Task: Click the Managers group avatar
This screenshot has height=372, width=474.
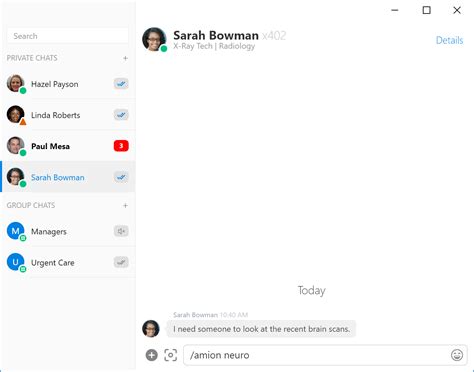Action: tap(16, 231)
